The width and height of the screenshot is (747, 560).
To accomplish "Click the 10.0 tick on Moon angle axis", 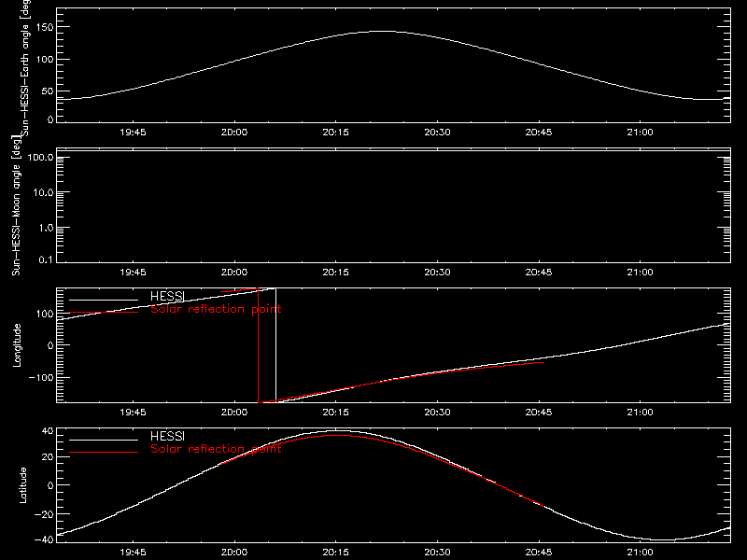I will point(43,192).
